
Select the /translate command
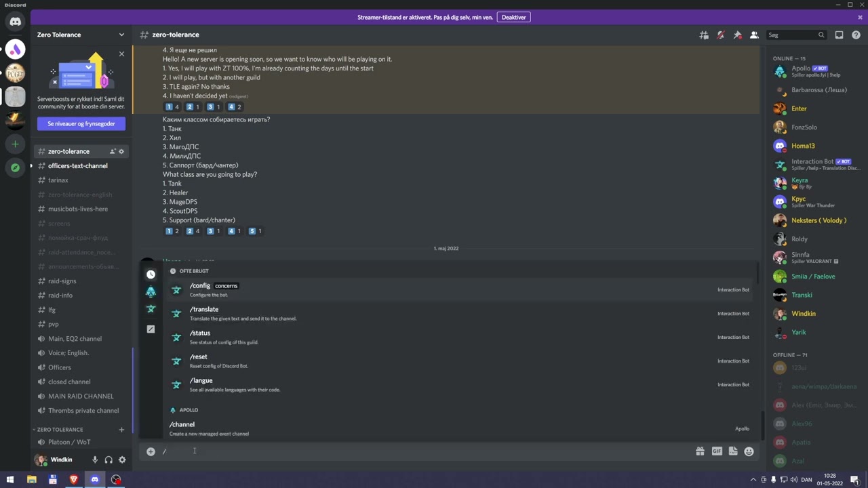coord(204,310)
